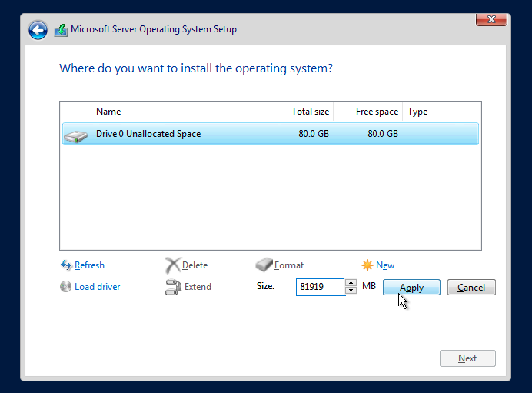
Task: Open the Refresh link
Action: tap(89, 265)
